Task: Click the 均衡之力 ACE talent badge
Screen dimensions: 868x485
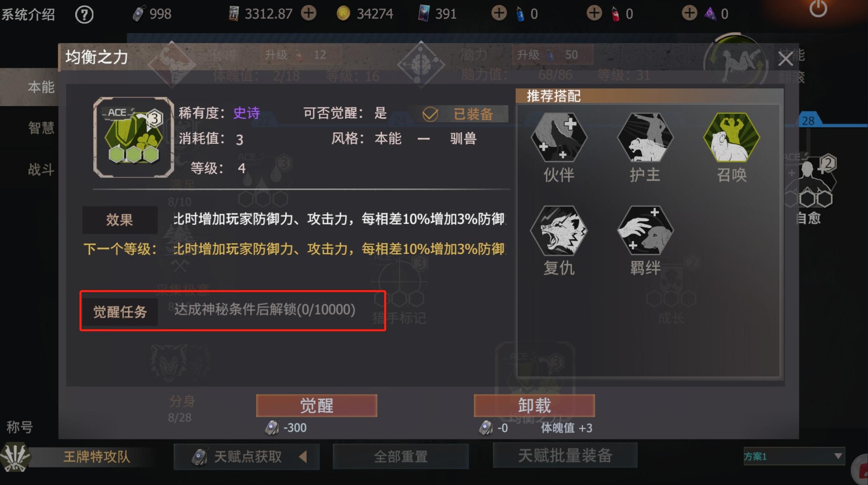Action: [x=134, y=137]
